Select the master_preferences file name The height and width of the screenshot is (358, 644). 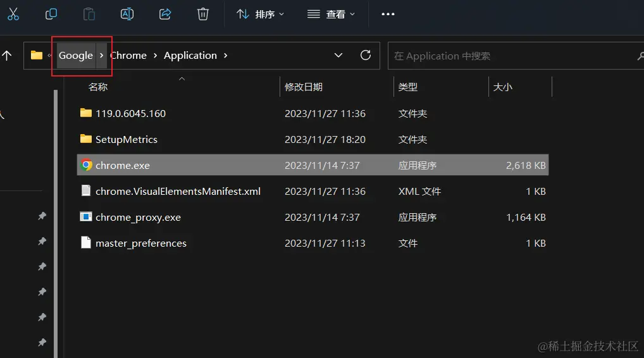coord(141,244)
